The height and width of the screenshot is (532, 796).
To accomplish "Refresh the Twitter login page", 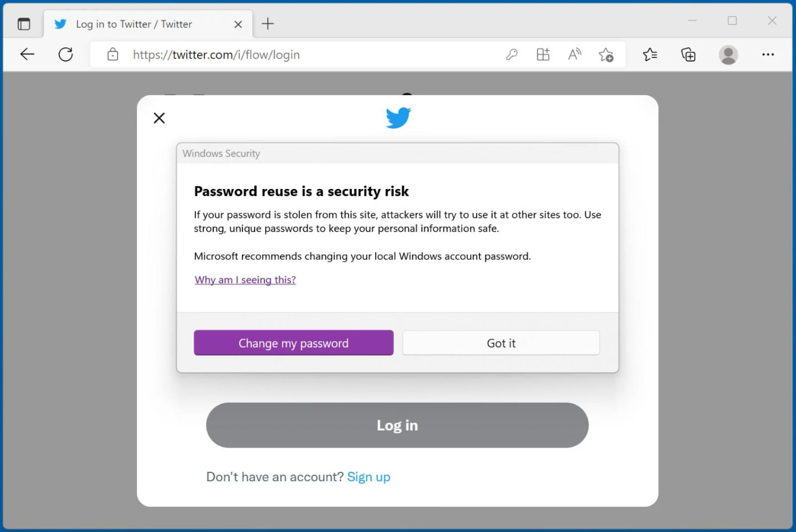I will (x=66, y=55).
